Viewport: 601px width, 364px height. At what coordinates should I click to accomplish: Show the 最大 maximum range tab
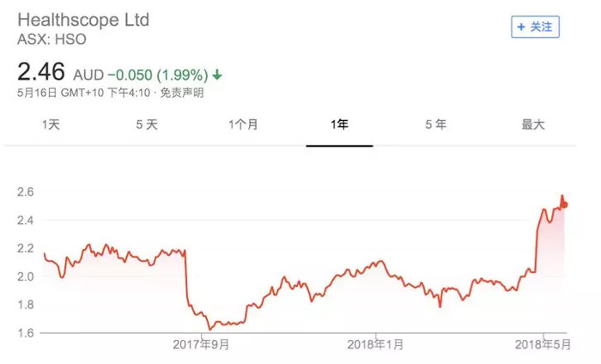coord(533,124)
